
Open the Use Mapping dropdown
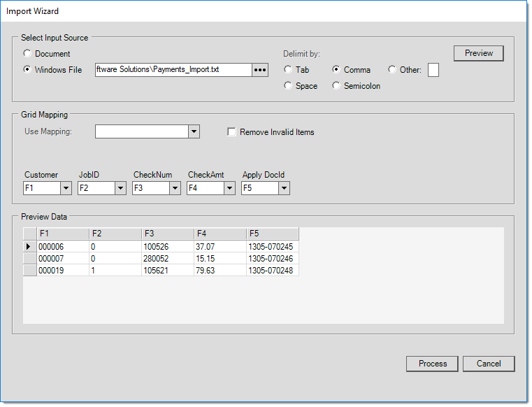[x=194, y=131]
